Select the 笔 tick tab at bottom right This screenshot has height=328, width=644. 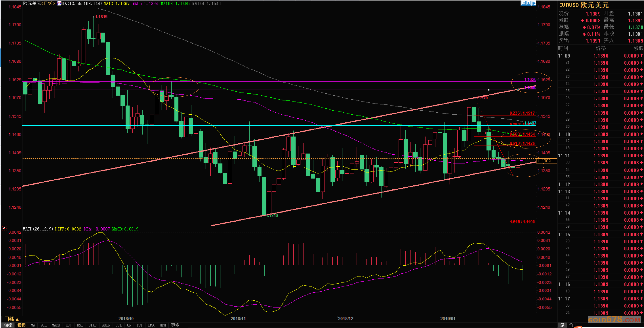click(x=562, y=325)
